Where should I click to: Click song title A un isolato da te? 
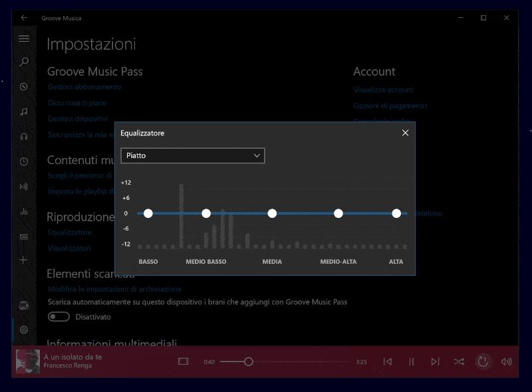[x=73, y=357]
